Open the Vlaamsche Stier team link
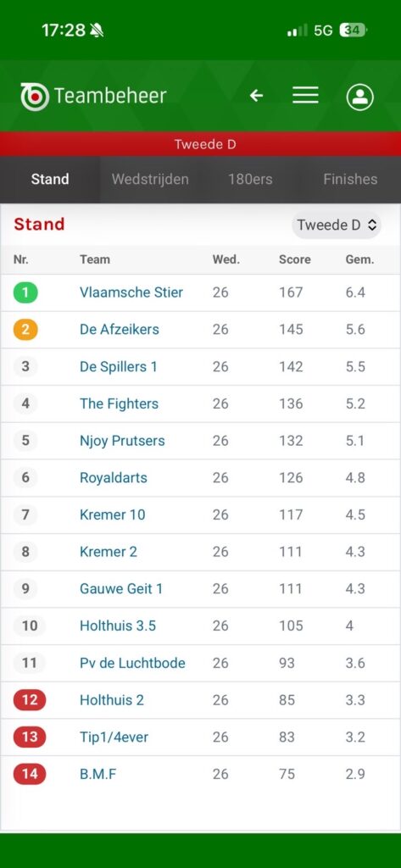 point(131,292)
